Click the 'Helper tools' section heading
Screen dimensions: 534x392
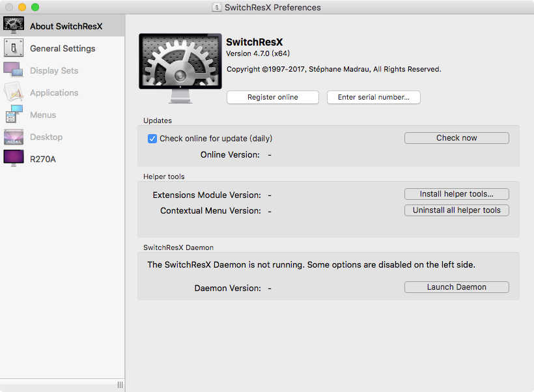(164, 176)
